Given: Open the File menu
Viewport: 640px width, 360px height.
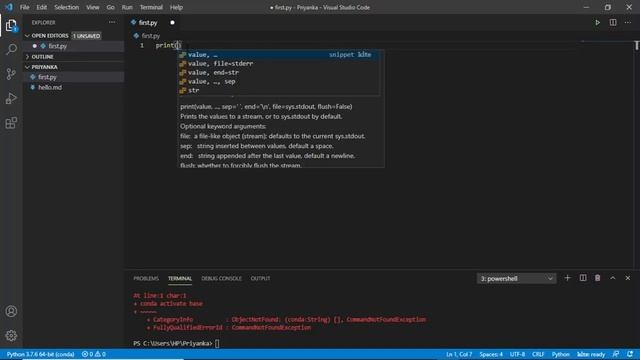Looking at the screenshot, I should pos(24,7).
